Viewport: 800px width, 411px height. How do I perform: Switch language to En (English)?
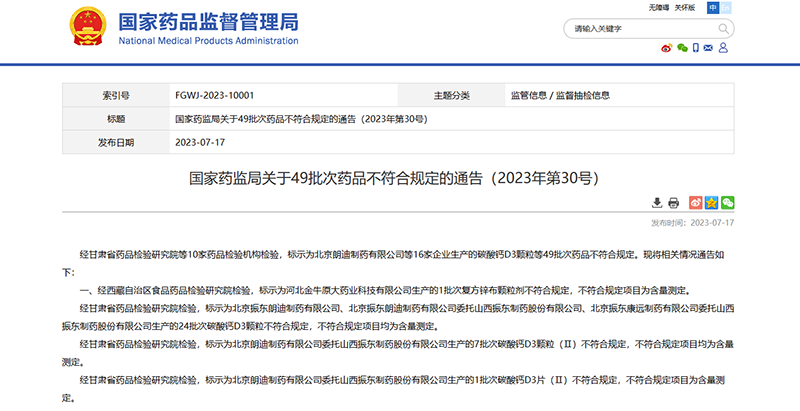point(726,8)
